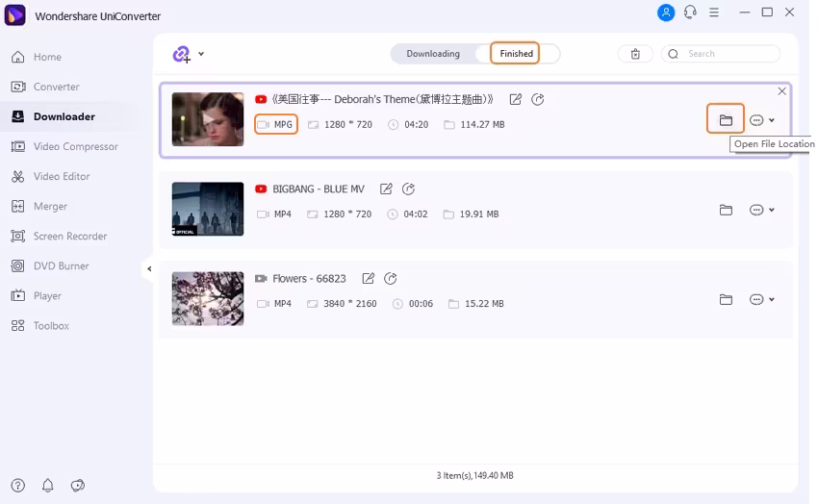The width and height of the screenshot is (818, 504).
Task: Open file location for Flowers - 66823
Action: [726, 300]
